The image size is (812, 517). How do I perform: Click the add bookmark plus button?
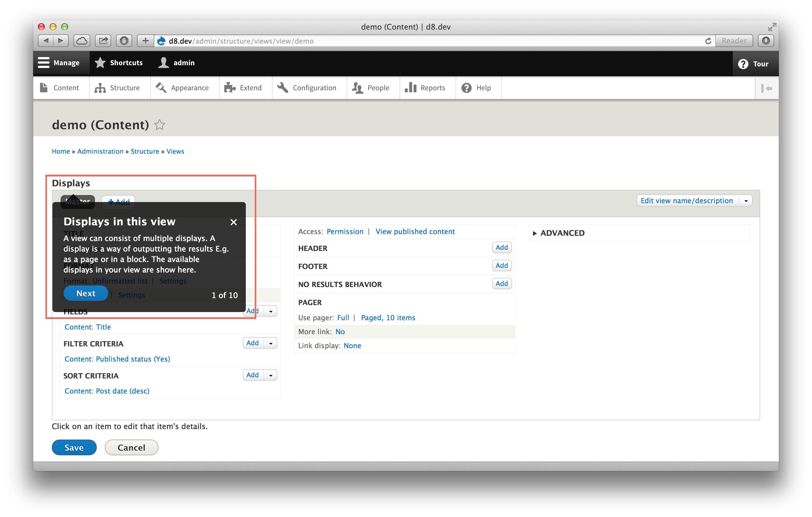[145, 41]
